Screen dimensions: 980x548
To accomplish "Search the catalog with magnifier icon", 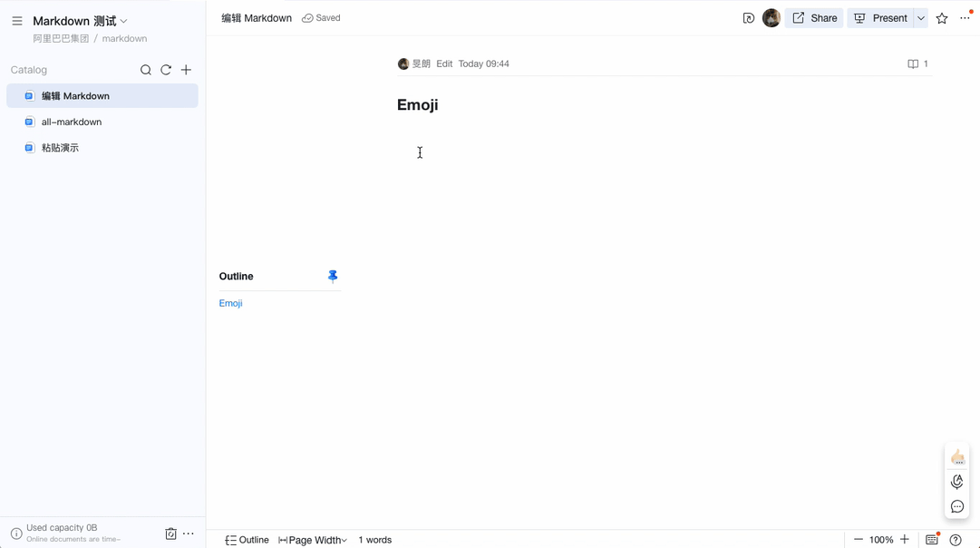I will (x=146, y=70).
